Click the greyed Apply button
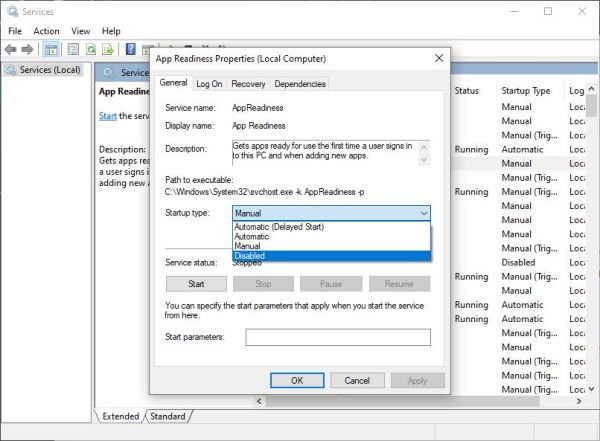Image resolution: width=600 pixels, height=441 pixels. (x=417, y=381)
